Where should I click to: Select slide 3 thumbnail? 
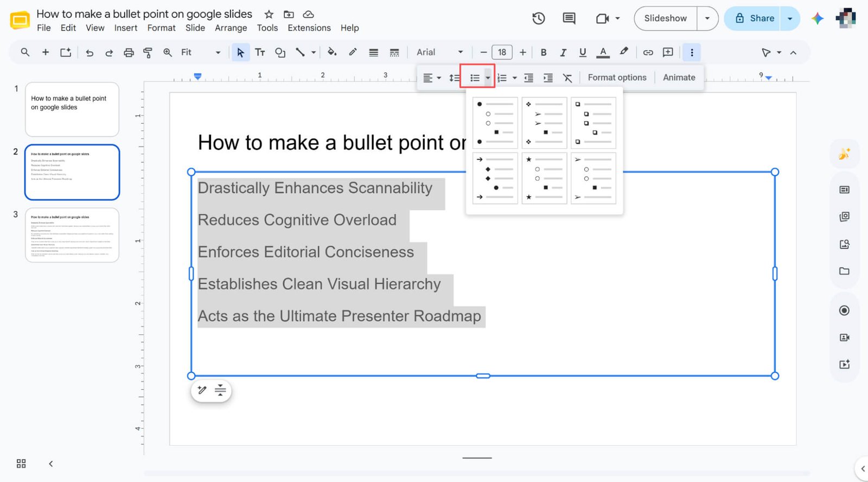click(72, 235)
